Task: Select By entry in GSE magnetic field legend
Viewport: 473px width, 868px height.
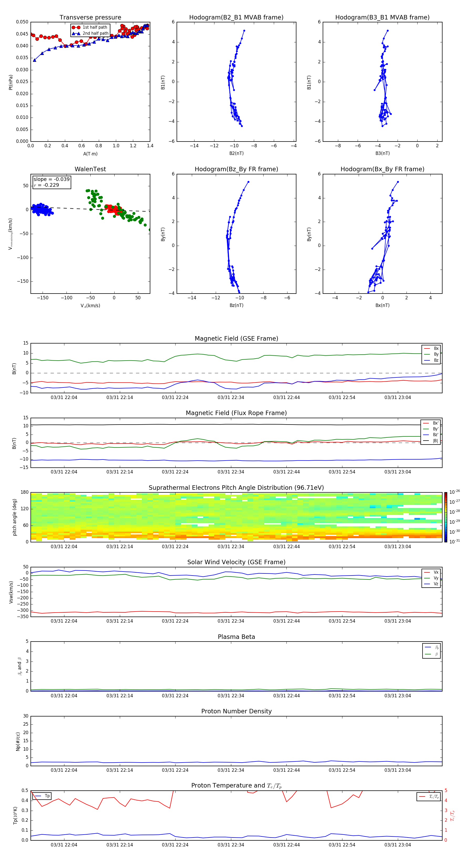Action: [431, 354]
